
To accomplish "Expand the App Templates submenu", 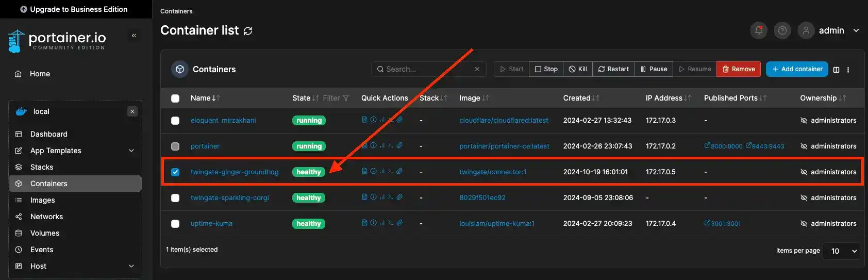I will [x=131, y=151].
